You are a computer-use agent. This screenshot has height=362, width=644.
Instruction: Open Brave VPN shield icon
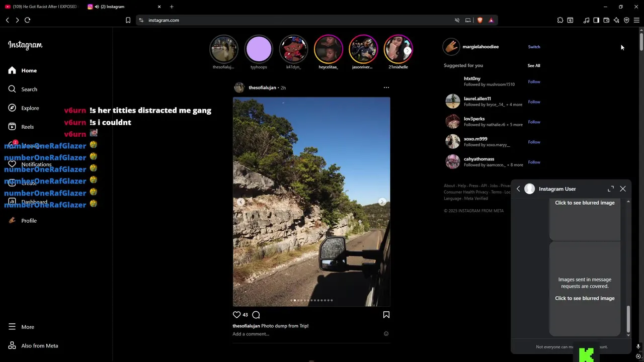626,20
